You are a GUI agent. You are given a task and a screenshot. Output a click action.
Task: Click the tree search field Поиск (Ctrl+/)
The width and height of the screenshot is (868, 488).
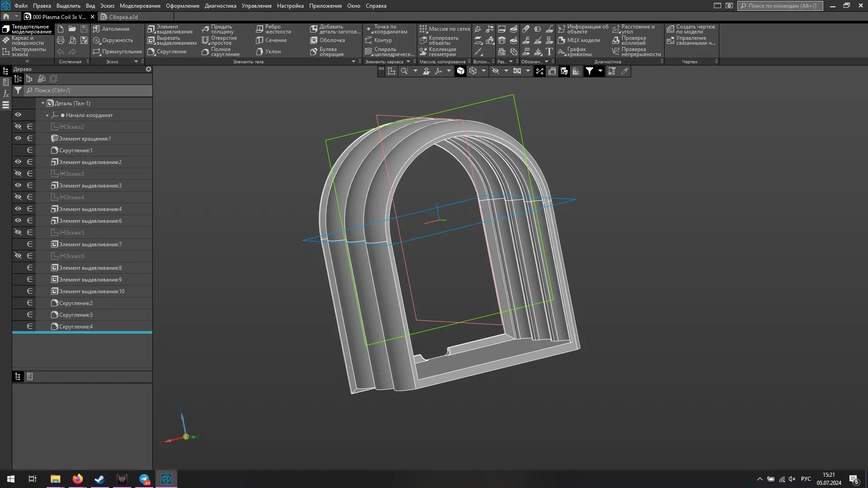coord(88,90)
